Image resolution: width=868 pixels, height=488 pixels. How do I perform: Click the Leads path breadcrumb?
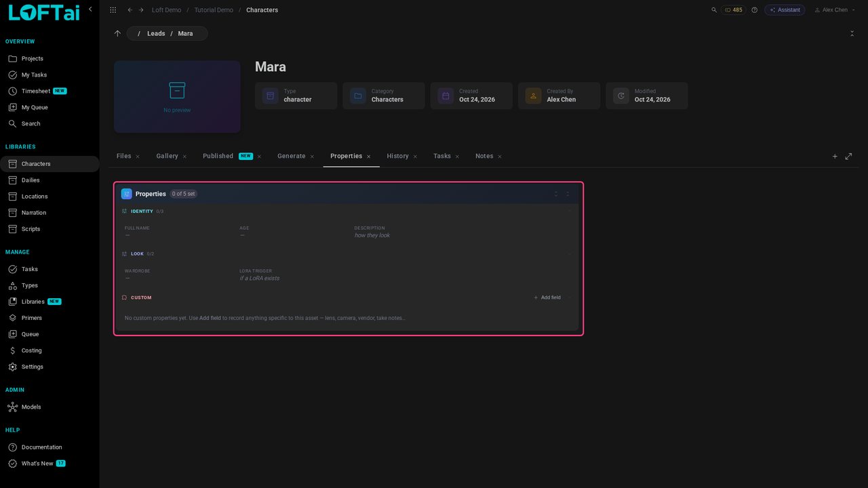[x=156, y=33]
